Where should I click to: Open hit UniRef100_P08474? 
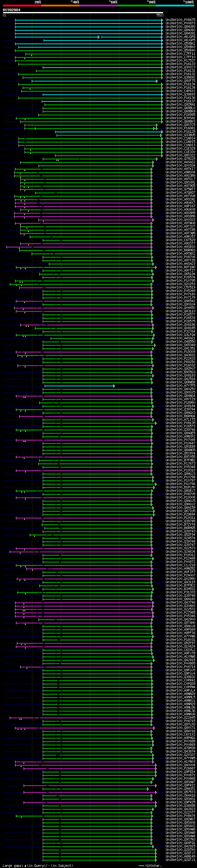180,816
